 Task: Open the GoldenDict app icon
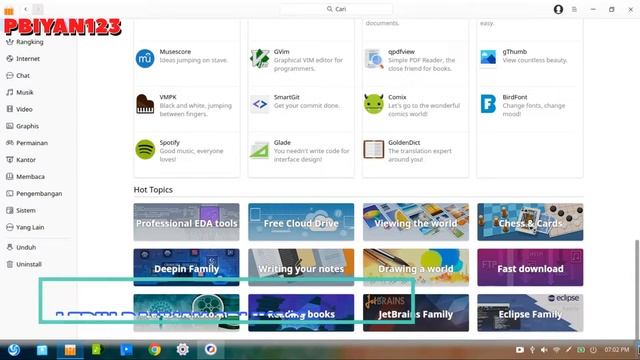(x=374, y=149)
